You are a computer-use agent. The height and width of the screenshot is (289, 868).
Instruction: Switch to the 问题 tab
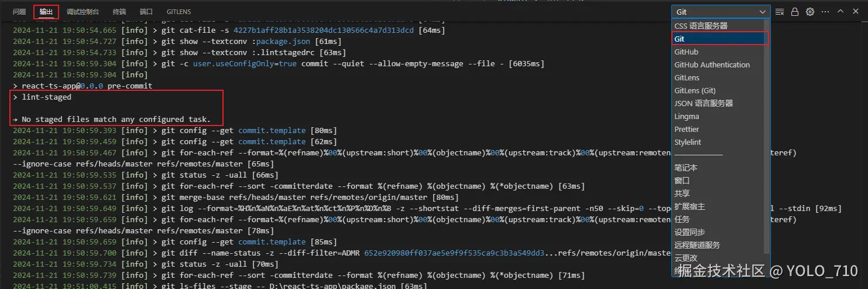[x=19, y=12]
